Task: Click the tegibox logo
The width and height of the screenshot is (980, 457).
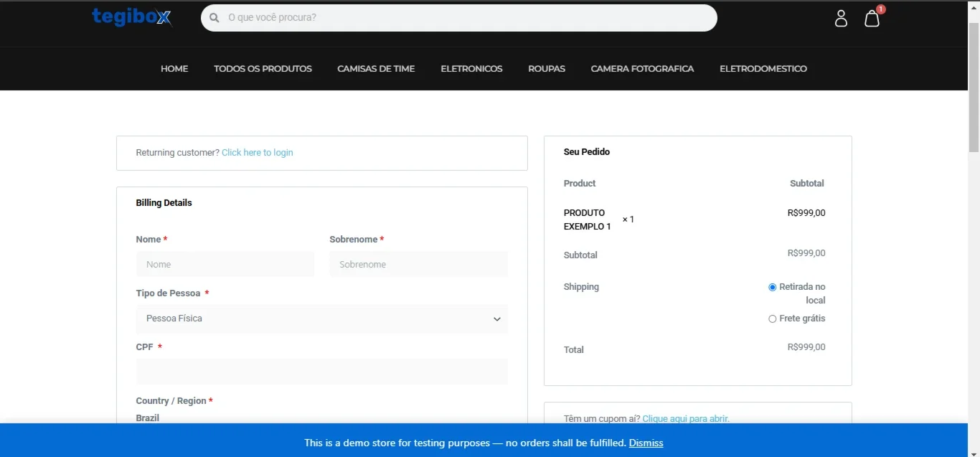Action: tap(133, 17)
